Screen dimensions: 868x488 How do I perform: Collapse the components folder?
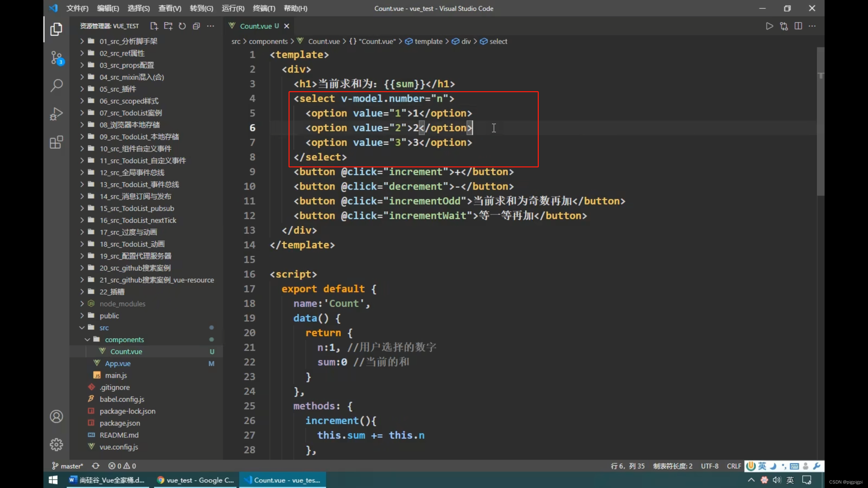coord(146,340)
